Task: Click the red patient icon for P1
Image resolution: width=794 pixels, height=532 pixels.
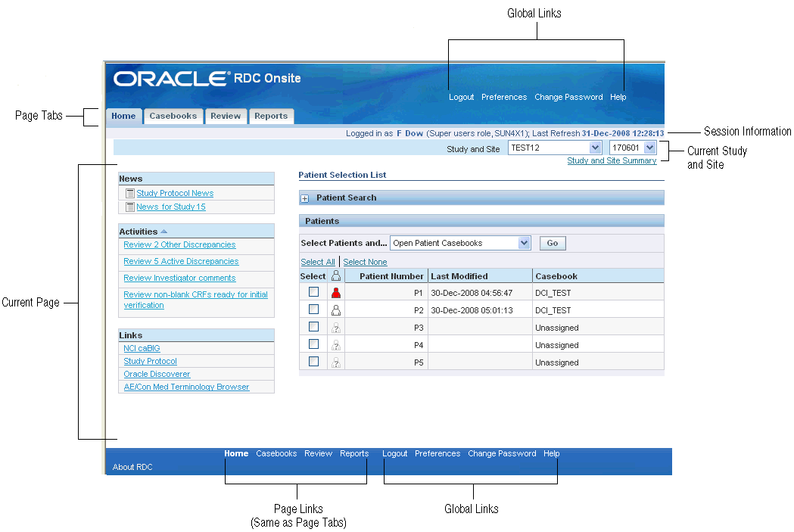Action: [336, 293]
